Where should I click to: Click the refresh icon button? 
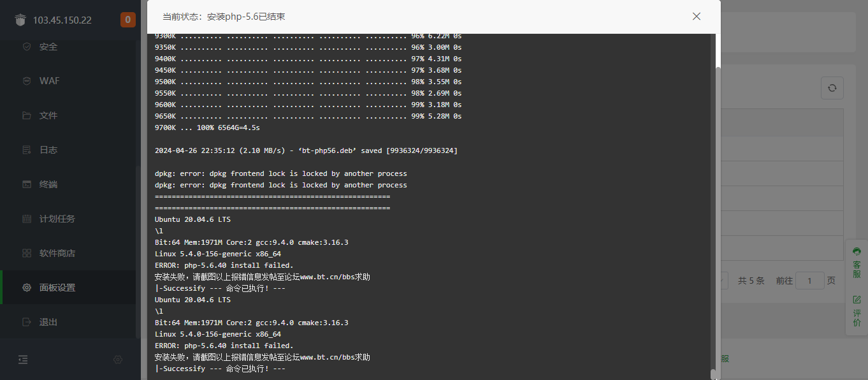(x=832, y=88)
